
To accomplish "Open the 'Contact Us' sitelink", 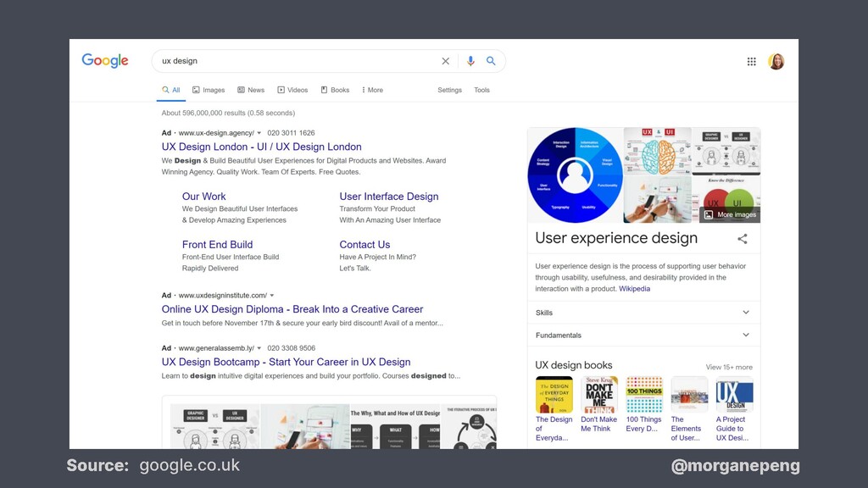I will tap(364, 245).
